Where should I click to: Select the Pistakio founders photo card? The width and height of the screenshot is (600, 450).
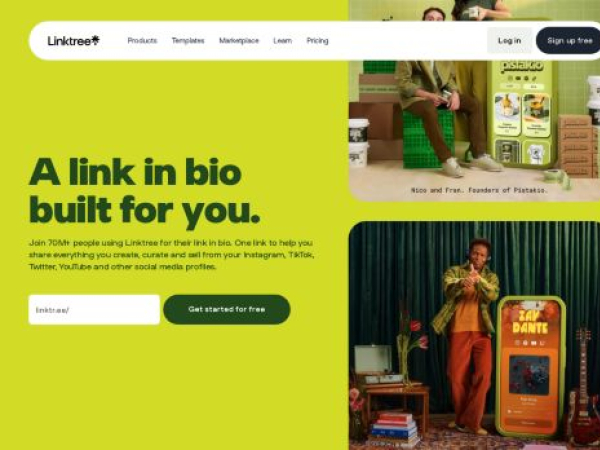pyautogui.click(x=474, y=101)
